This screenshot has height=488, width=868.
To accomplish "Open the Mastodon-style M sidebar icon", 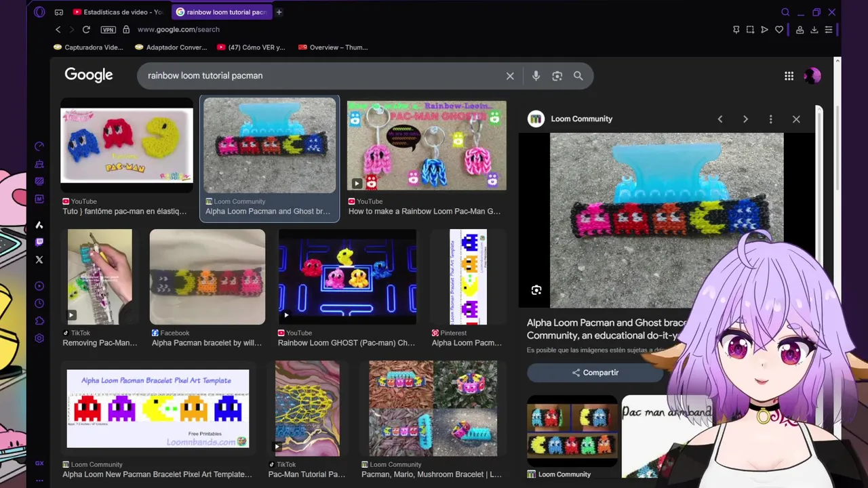I will point(39,199).
